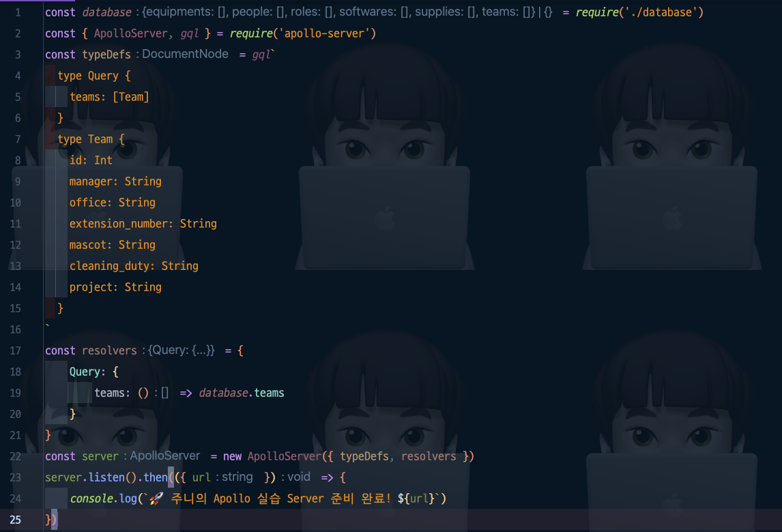Click line number 25 in the gutter

click(x=16, y=520)
